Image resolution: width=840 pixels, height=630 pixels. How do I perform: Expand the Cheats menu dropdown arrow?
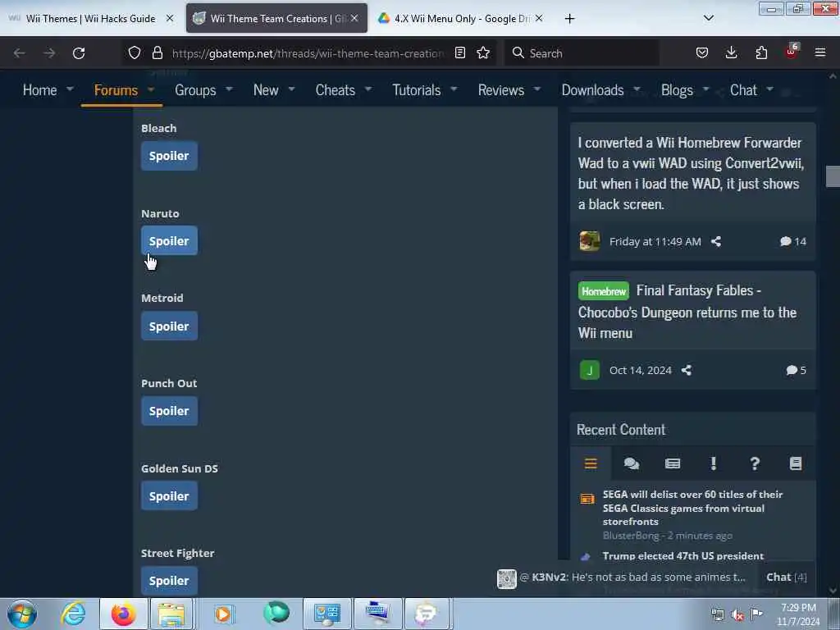click(x=368, y=89)
